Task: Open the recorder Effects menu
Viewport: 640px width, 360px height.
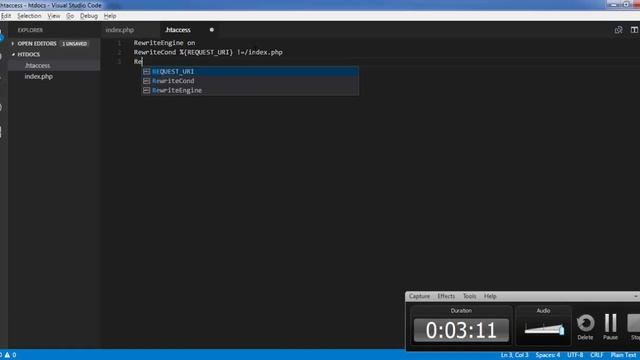Action: click(x=446, y=296)
